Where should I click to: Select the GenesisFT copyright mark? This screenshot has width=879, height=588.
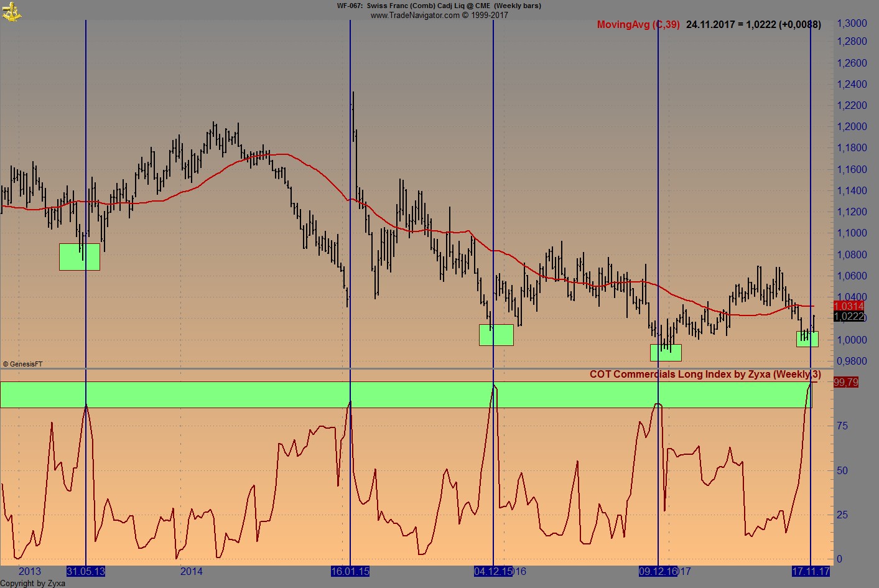21,364
